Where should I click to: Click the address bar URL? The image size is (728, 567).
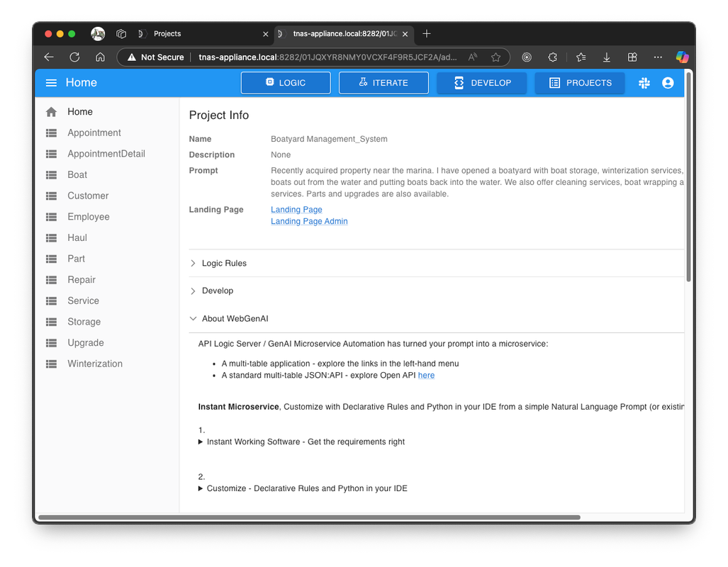pos(327,57)
